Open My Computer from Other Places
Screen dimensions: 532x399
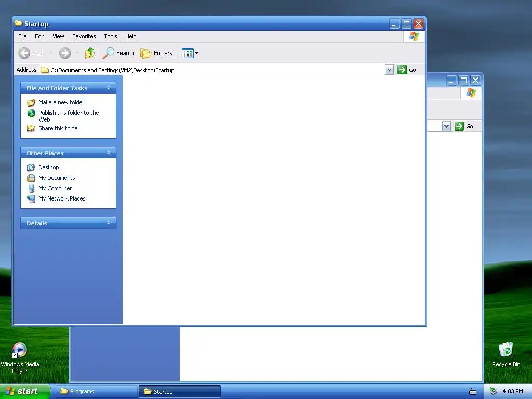pyautogui.click(x=55, y=188)
